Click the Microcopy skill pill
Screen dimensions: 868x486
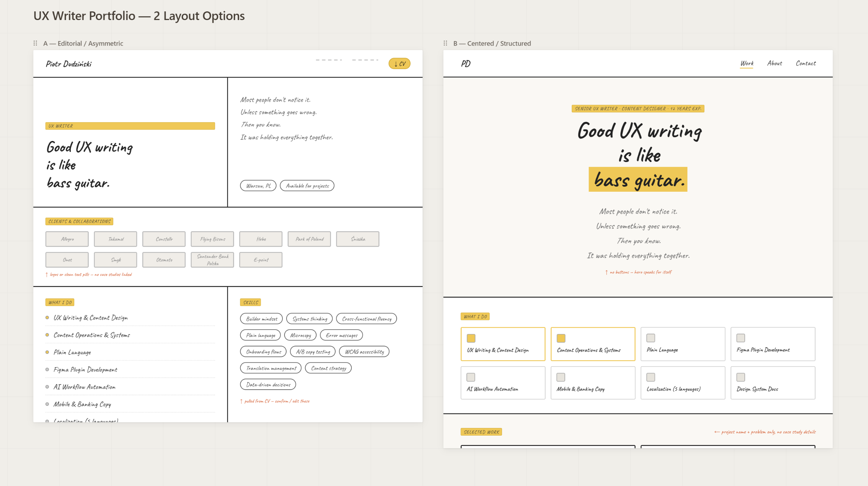pyautogui.click(x=300, y=335)
